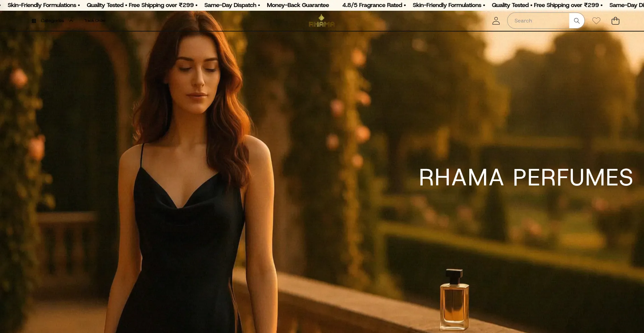Open the Track Order link
The image size is (644, 333).
coord(95,20)
